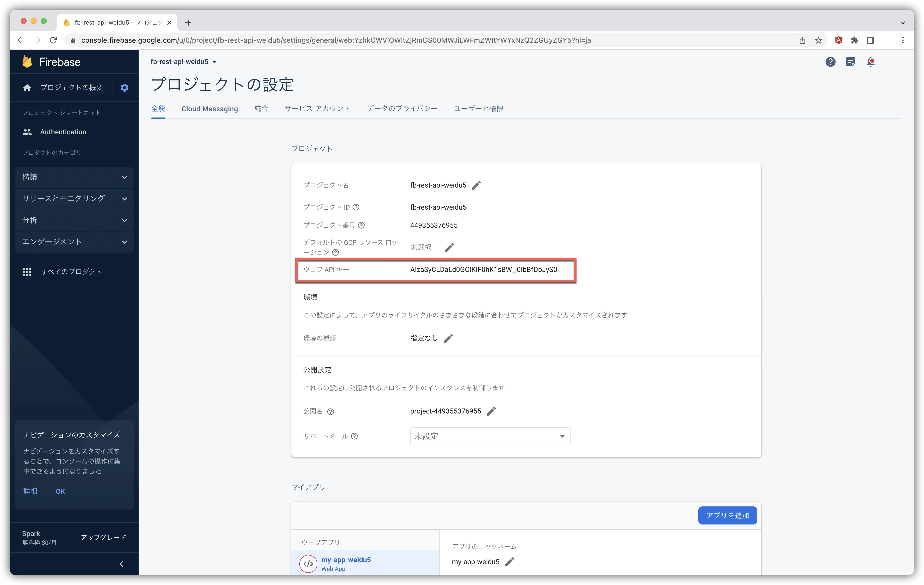Open help tooltip next to プロジェクト ID
The height and width of the screenshot is (585, 924).
tap(356, 207)
